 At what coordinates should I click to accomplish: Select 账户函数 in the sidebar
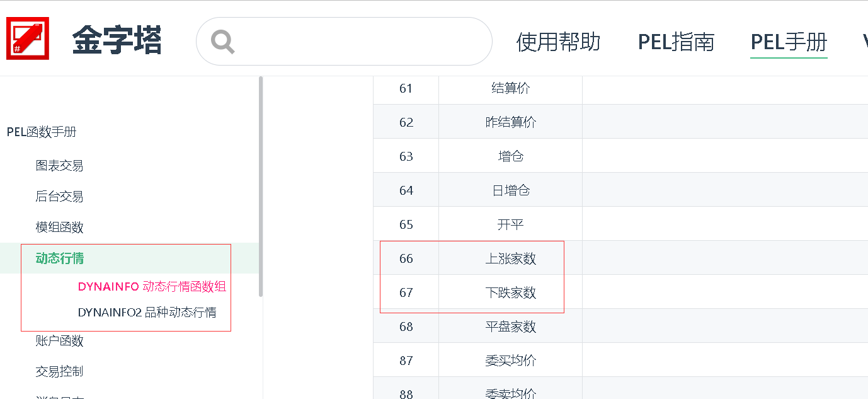pyautogui.click(x=59, y=341)
